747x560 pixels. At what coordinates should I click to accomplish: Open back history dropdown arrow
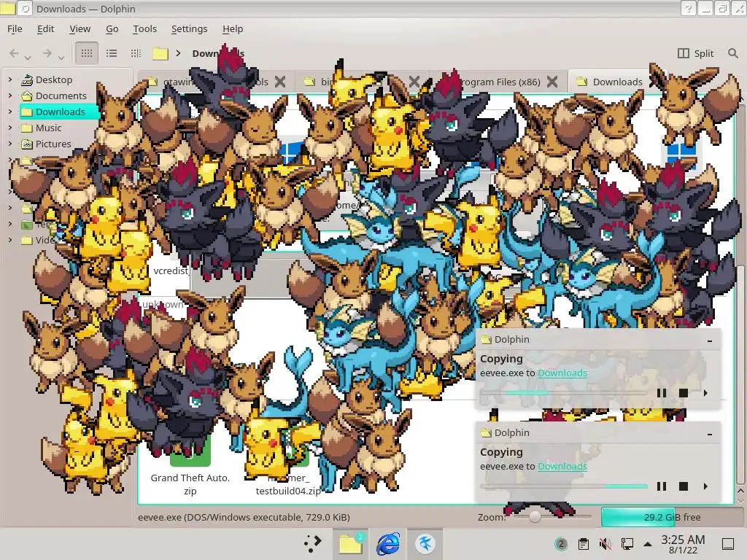[x=28, y=57]
